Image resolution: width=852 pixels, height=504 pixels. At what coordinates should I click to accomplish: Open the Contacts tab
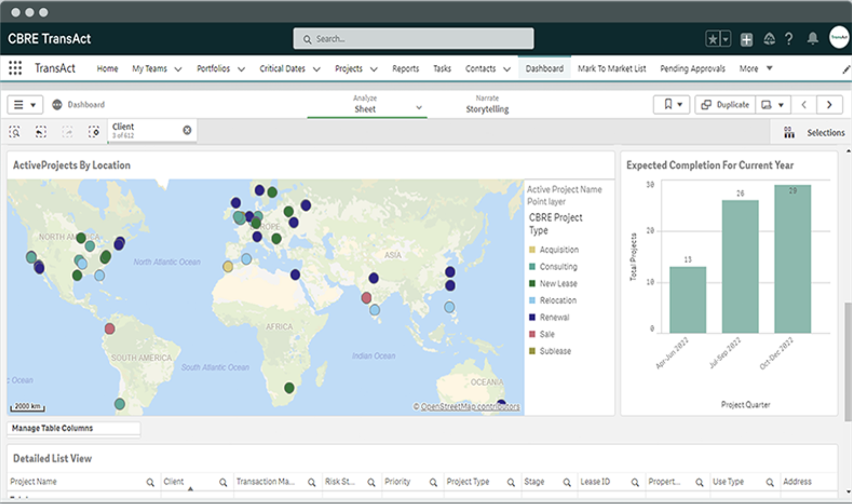point(480,68)
